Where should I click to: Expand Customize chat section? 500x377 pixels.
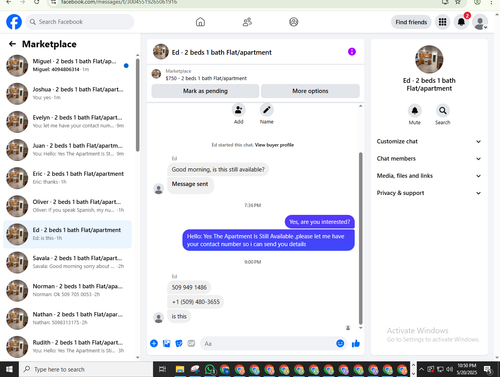429,141
